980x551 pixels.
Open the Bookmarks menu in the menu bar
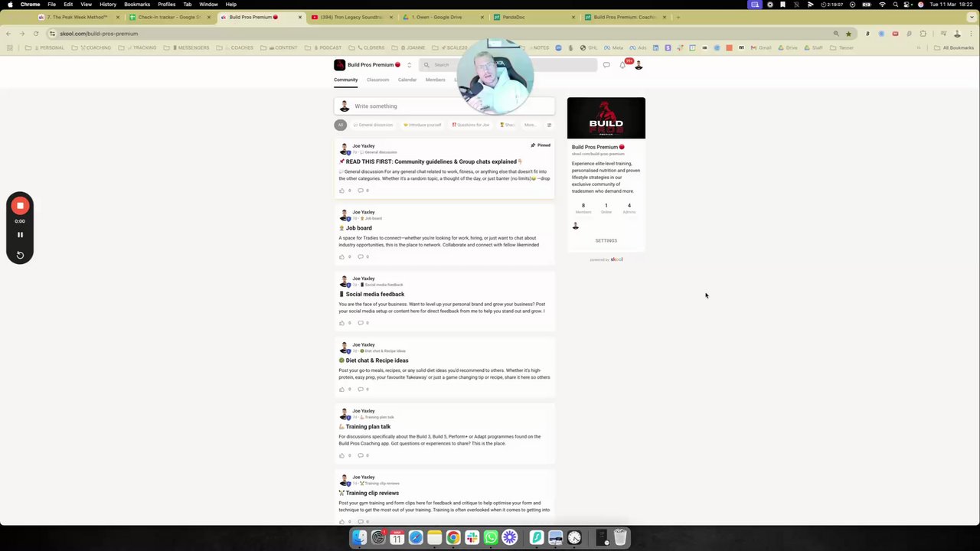(137, 5)
